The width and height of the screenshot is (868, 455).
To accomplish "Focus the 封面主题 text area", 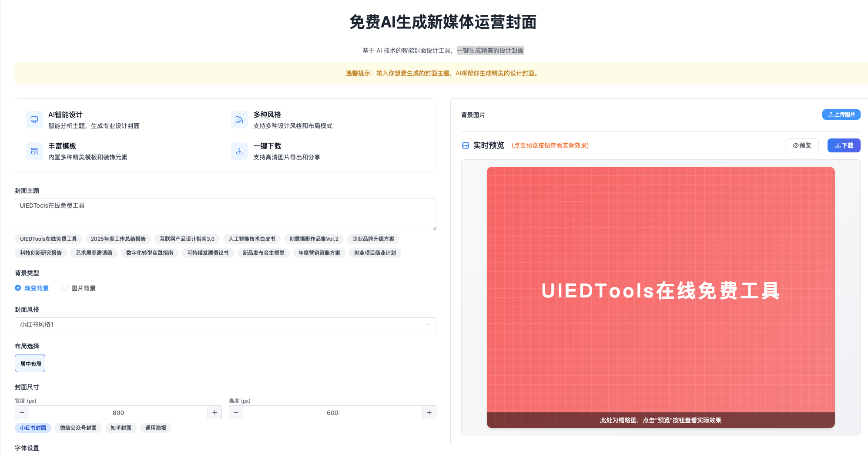I will click(225, 214).
